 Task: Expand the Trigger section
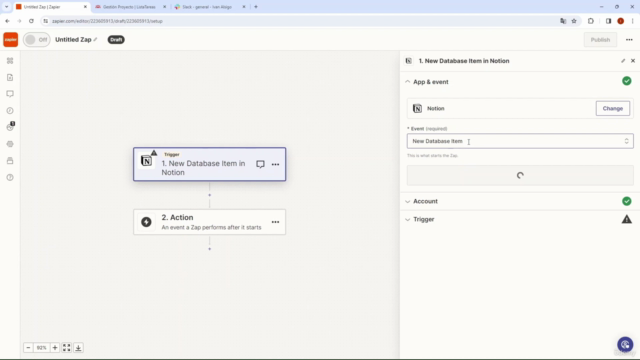pyautogui.click(x=519, y=220)
